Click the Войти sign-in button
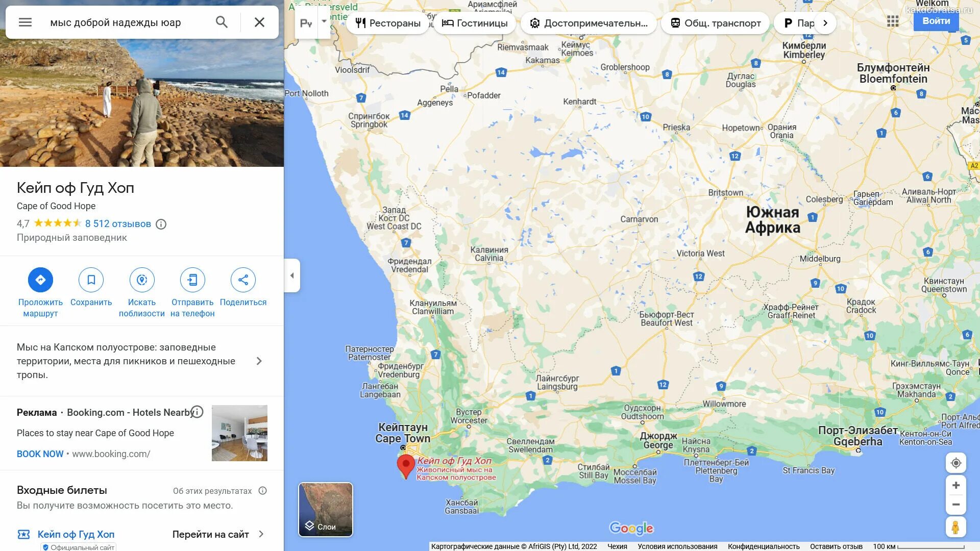This screenshot has width=980, height=551. click(936, 21)
